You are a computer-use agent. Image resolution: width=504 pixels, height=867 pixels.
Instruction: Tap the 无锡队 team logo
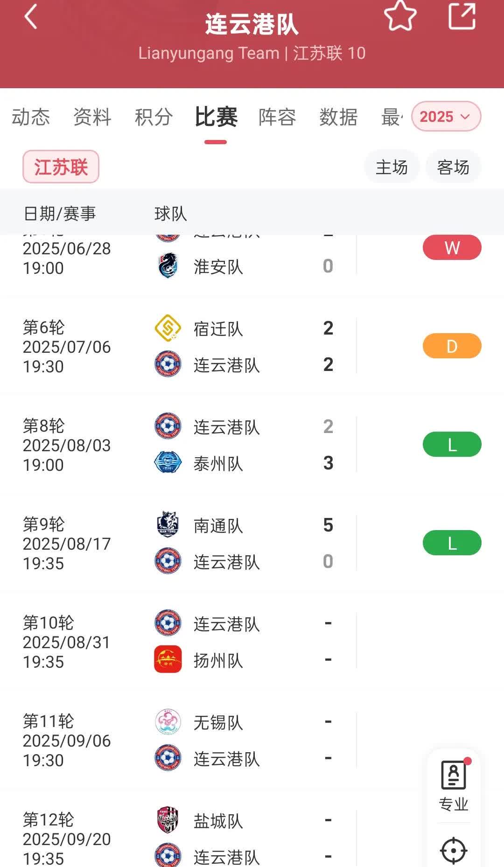168,722
